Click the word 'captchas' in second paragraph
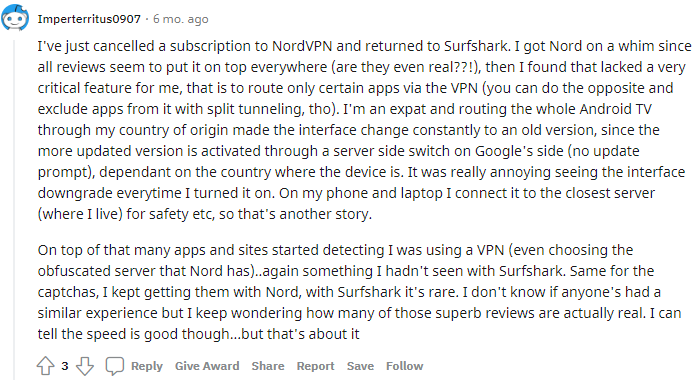 (x=67, y=292)
